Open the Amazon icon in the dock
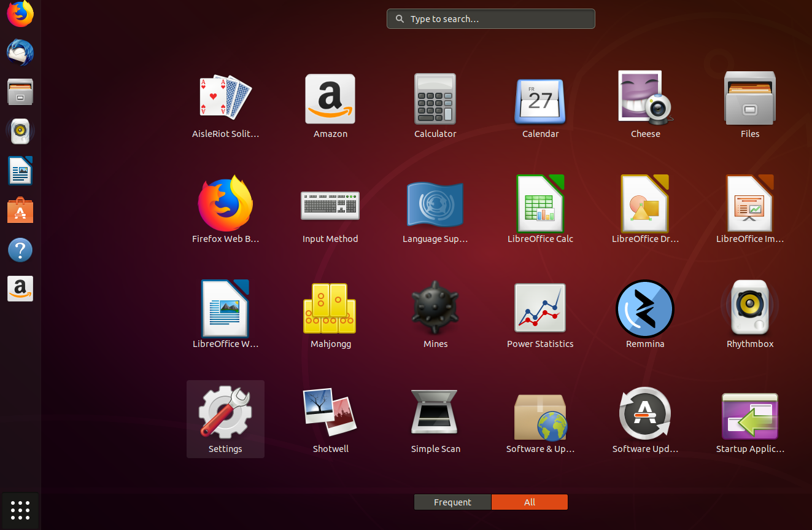Image resolution: width=812 pixels, height=530 pixels. [x=20, y=289]
